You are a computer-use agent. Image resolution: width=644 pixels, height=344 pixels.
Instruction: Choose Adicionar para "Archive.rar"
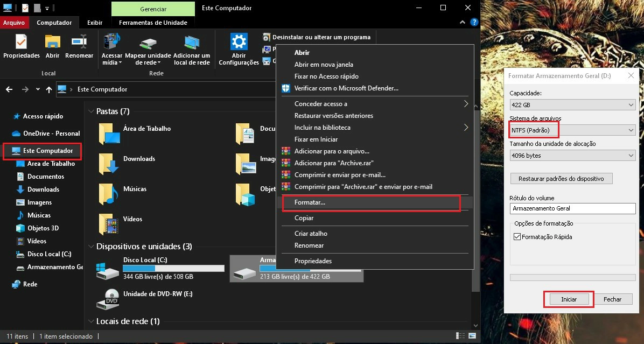pos(334,163)
